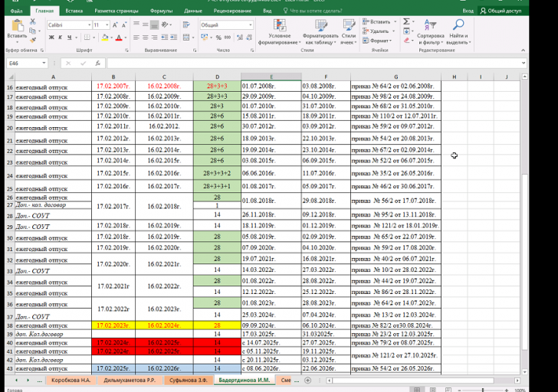Image resolution: width=558 pixels, height=392 pixels.
Task: Open Найти и выделить menu
Action: click(458, 32)
